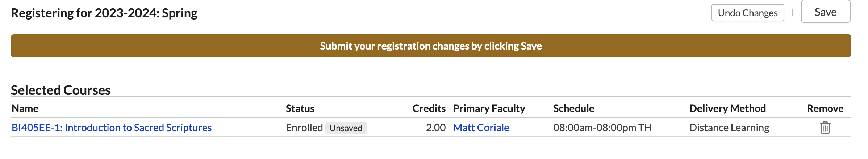Open Matt Coriale's faculty link

click(481, 128)
